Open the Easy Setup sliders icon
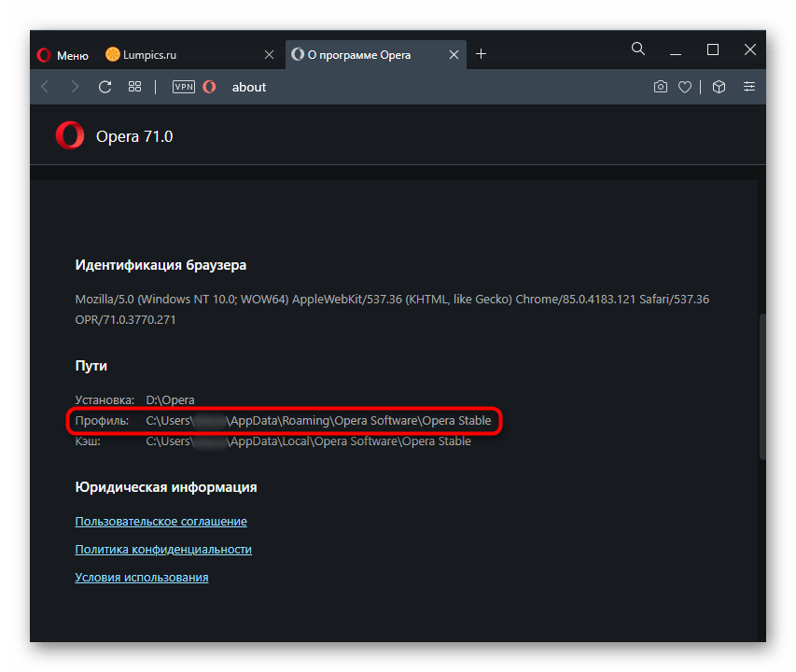Screen dimensions: 796x672 pos(749,87)
